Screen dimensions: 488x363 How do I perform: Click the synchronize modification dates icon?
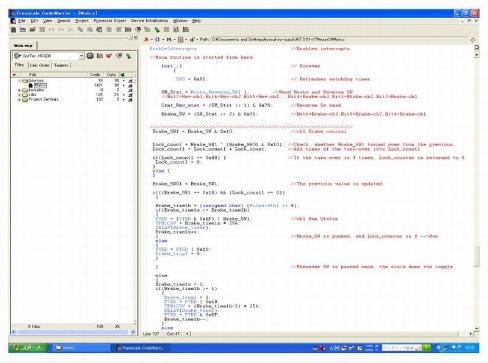click(x=100, y=56)
